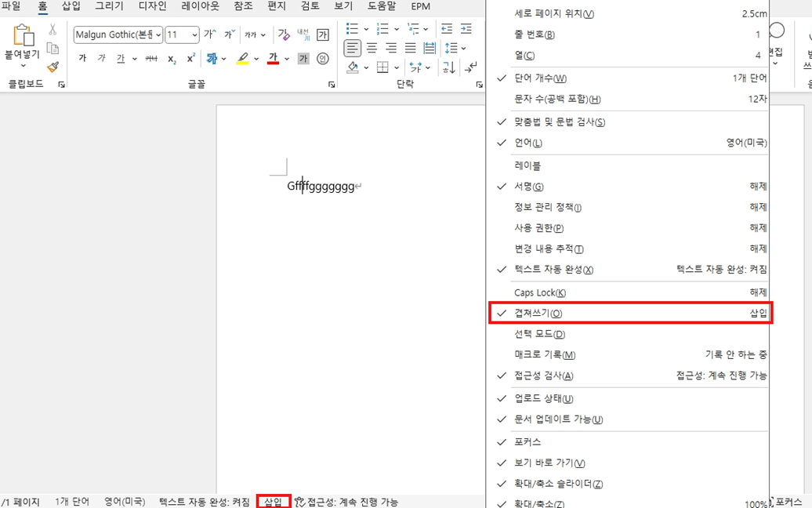Click the text effects blue 가 button
812x508 pixels.
212,59
